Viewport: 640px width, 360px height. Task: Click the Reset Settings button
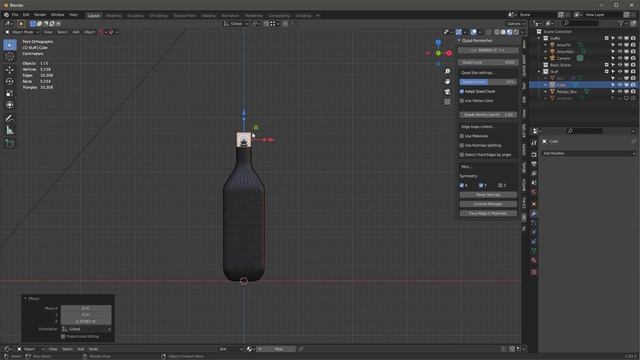[488, 195]
